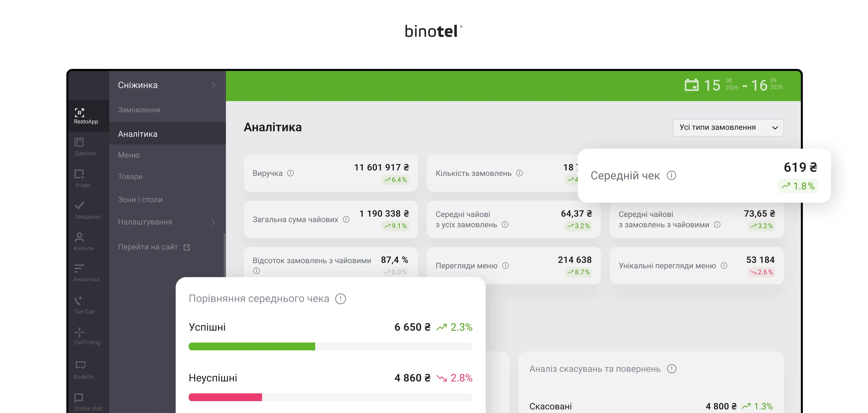Image resolution: width=868 pixels, height=413 pixels.
Task: Click the Успішні green progress bar
Action: [x=330, y=346]
